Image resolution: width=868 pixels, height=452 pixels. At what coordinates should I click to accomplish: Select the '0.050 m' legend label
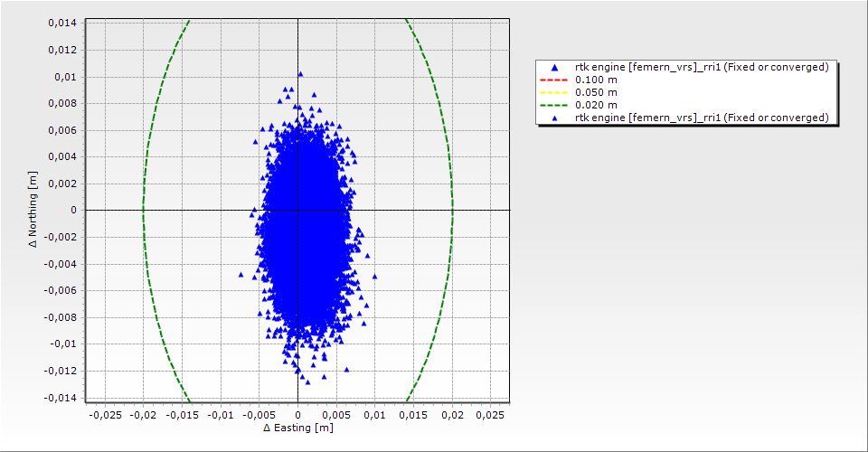click(x=596, y=92)
